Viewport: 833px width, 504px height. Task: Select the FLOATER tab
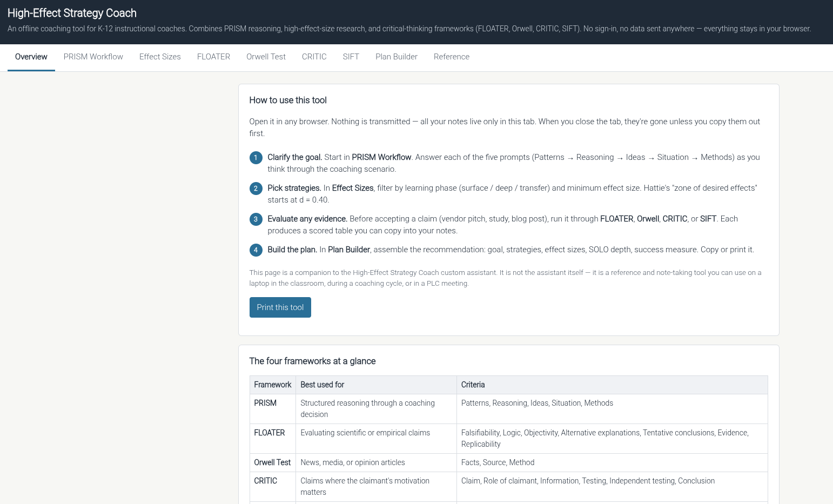[x=213, y=57]
